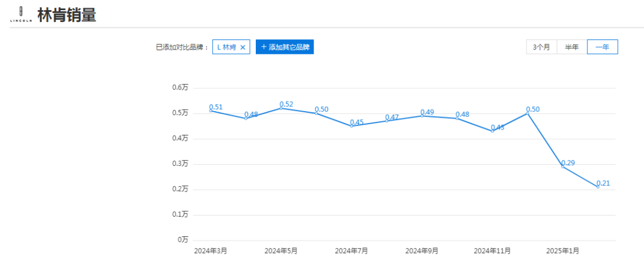Click the 0.52 data point for 2024年5月
Image resolution: width=644 pixels, height=277 pixels.
pos(281,108)
